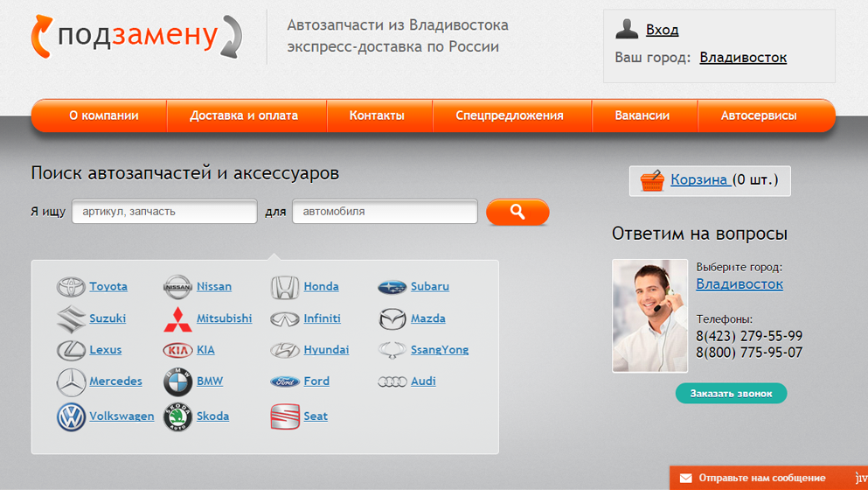
Task: Click the Honda logo icon
Action: 285,288
